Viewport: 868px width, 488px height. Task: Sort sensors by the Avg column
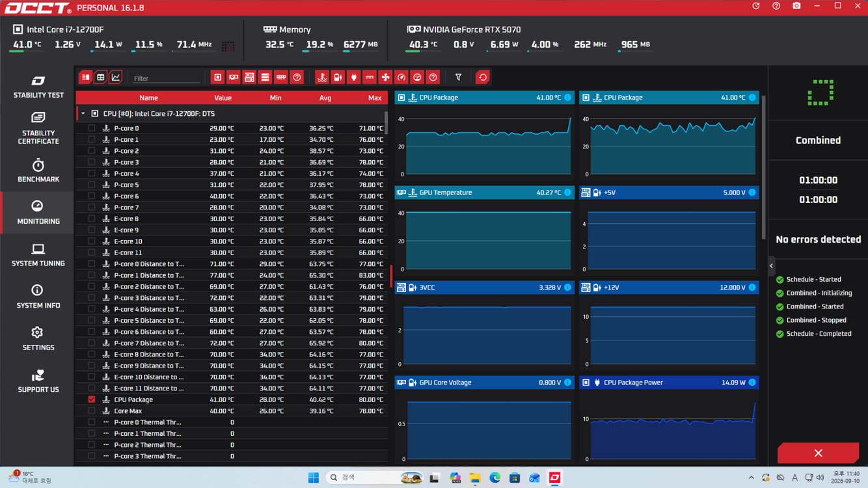click(325, 98)
